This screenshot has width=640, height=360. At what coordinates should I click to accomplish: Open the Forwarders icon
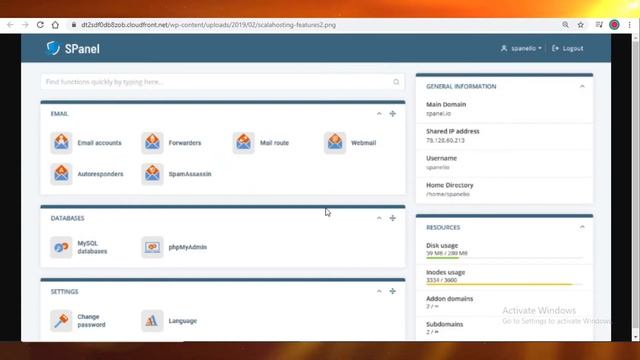pyautogui.click(x=152, y=143)
